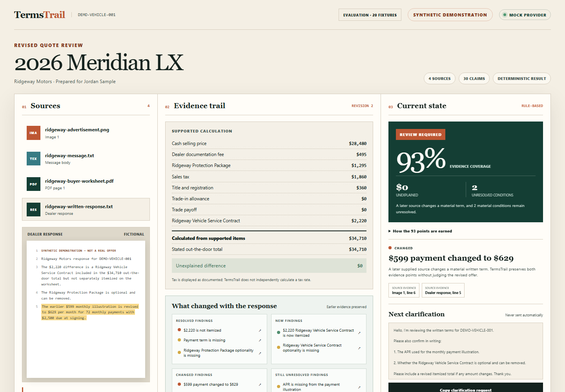The image size is (565, 392).
Task: Select ridgeway-advertisement.png source
Action: click(86, 133)
